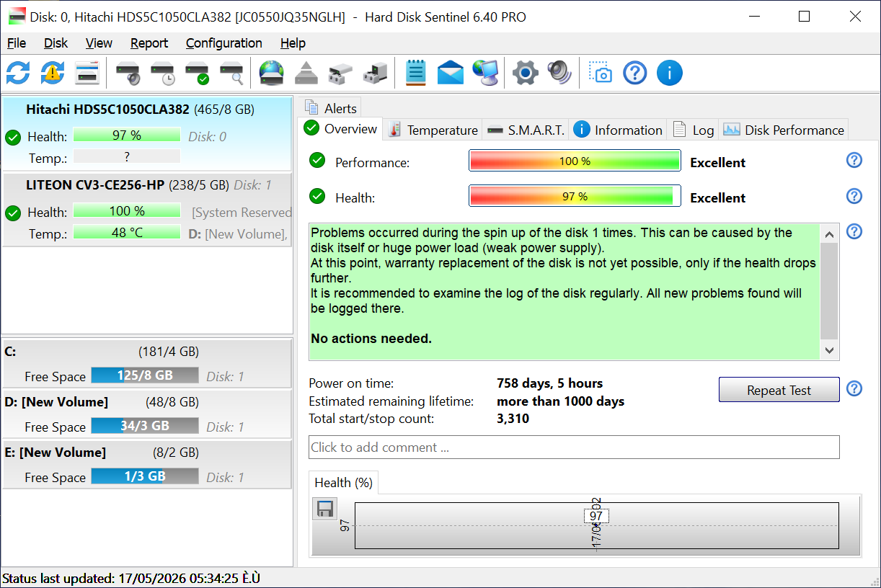
Task: Select the Health (%) graph tab
Action: (343, 483)
